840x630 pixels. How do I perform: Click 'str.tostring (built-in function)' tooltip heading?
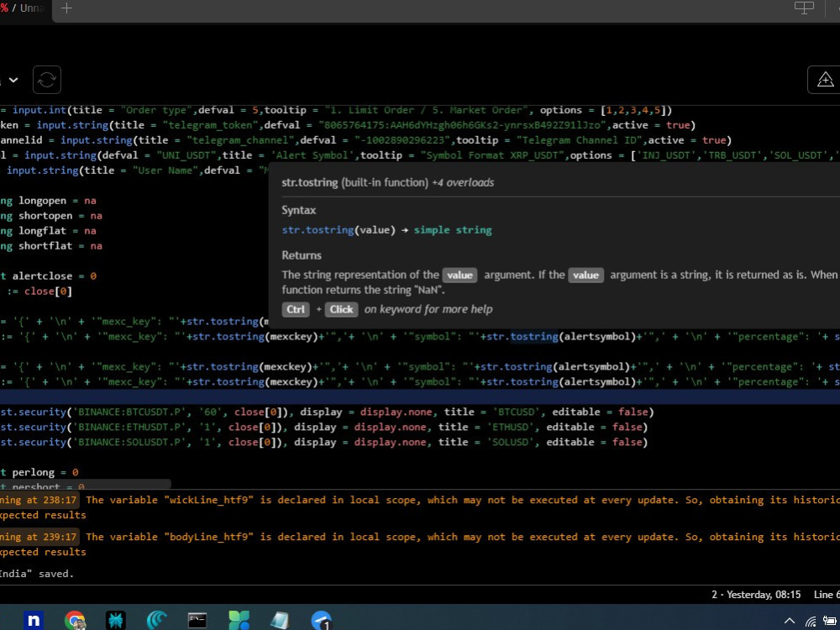coord(354,182)
